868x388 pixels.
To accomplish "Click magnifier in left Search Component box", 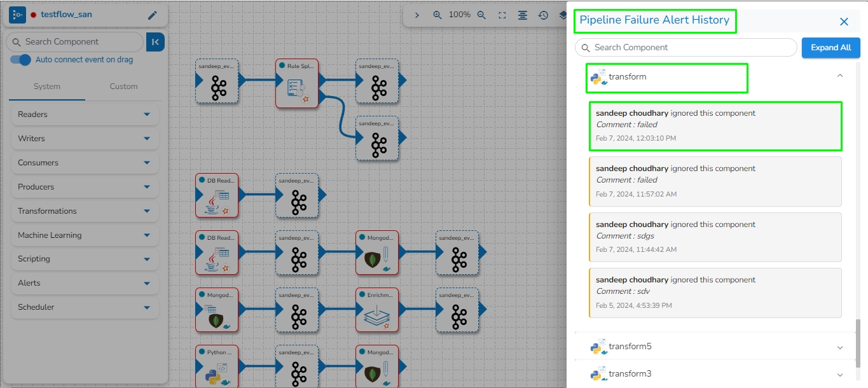I will click(x=17, y=42).
